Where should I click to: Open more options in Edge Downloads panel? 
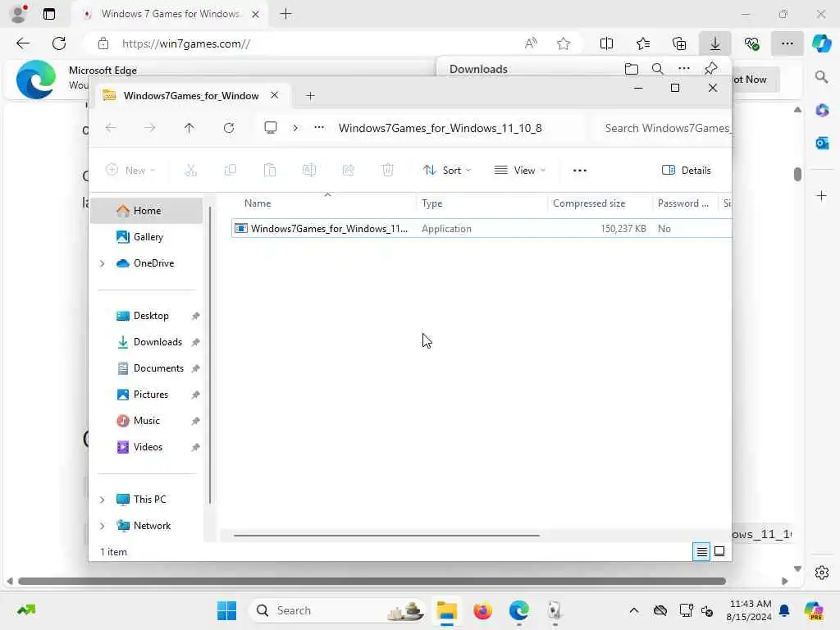(684, 69)
